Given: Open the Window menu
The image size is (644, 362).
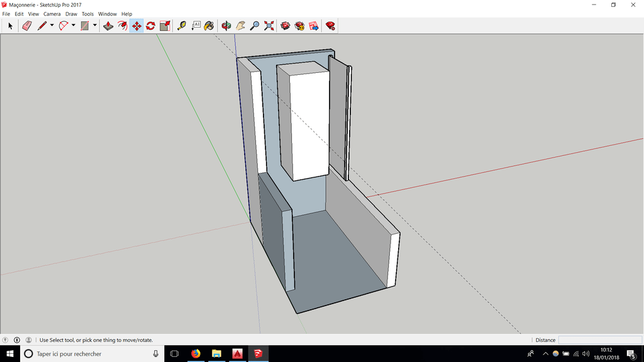Looking at the screenshot, I should pos(107,14).
